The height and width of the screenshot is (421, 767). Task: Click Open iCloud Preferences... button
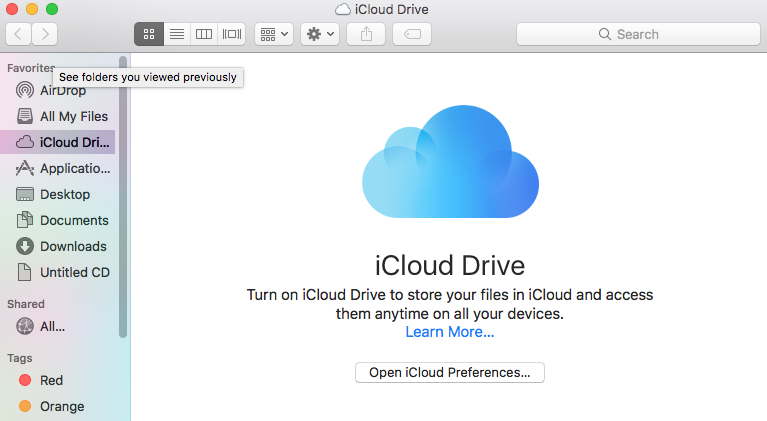[x=450, y=373]
